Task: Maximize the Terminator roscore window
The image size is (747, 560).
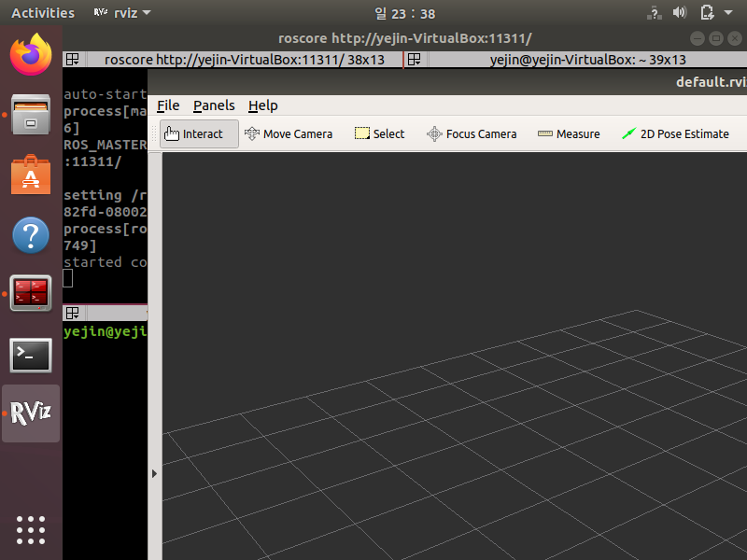Action: (716, 38)
